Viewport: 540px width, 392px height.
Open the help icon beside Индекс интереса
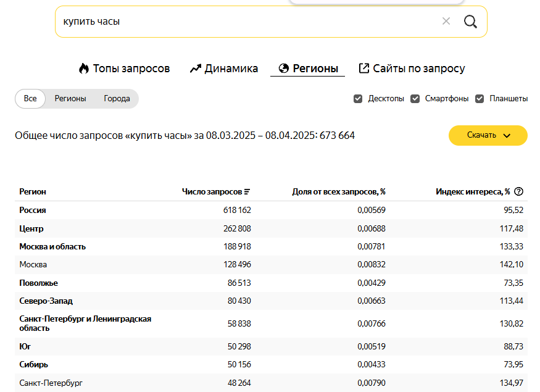point(518,191)
